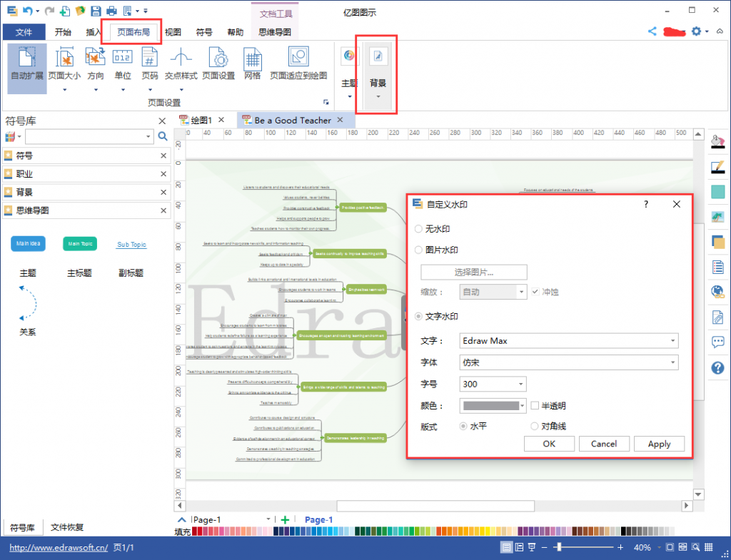Click the symbol library search magnifier icon
Viewport: 731px width, 560px height.
coord(163,136)
